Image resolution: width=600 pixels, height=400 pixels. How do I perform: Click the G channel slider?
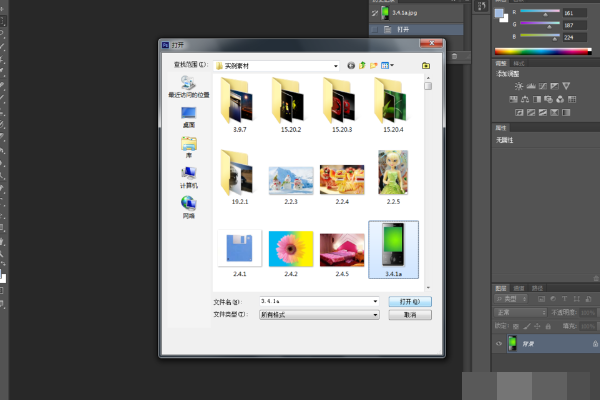point(540,24)
